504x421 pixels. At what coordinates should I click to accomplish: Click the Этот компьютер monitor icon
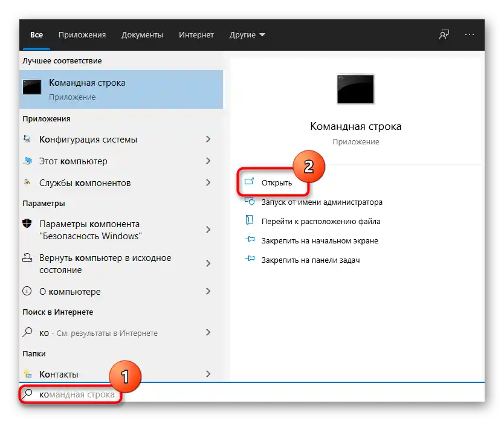coord(27,161)
